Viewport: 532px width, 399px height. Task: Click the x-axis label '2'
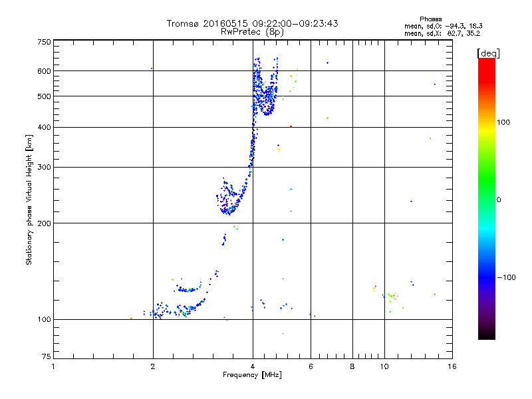tap(153, 366)
